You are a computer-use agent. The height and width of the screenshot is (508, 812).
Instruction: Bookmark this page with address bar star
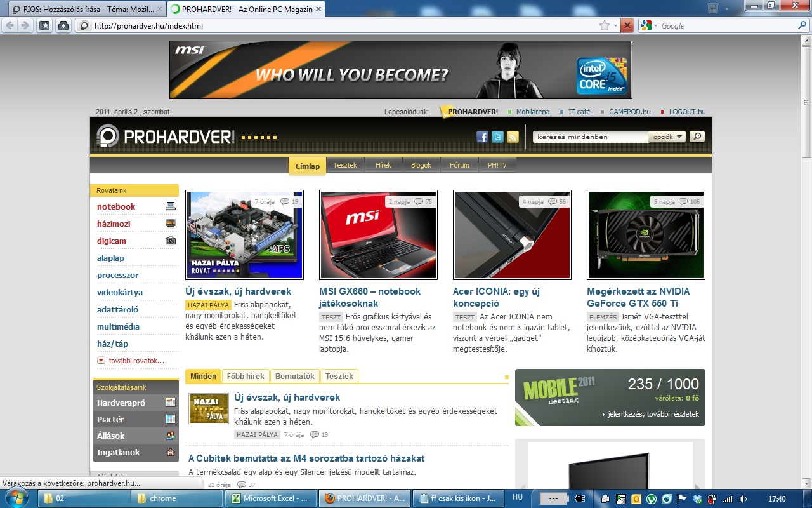click(605, 25)
